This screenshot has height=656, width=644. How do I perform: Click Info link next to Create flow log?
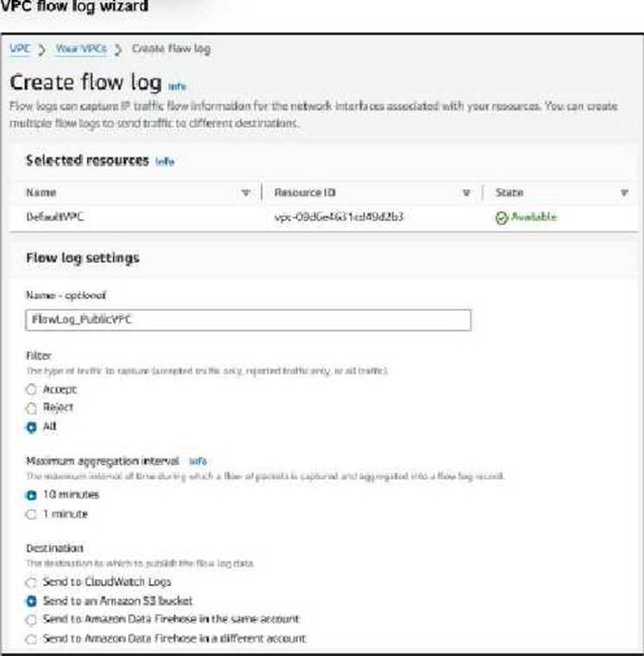(177, 86)
